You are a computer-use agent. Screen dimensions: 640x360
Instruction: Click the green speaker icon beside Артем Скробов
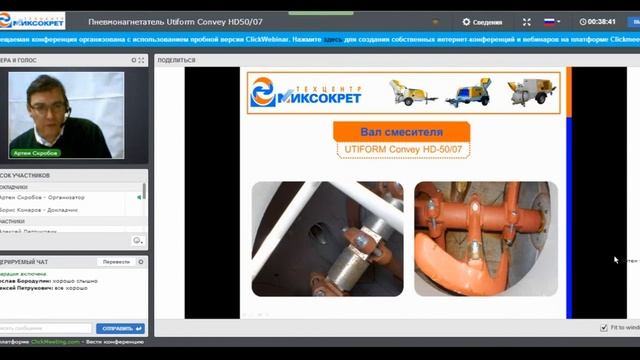coord(139,198)
